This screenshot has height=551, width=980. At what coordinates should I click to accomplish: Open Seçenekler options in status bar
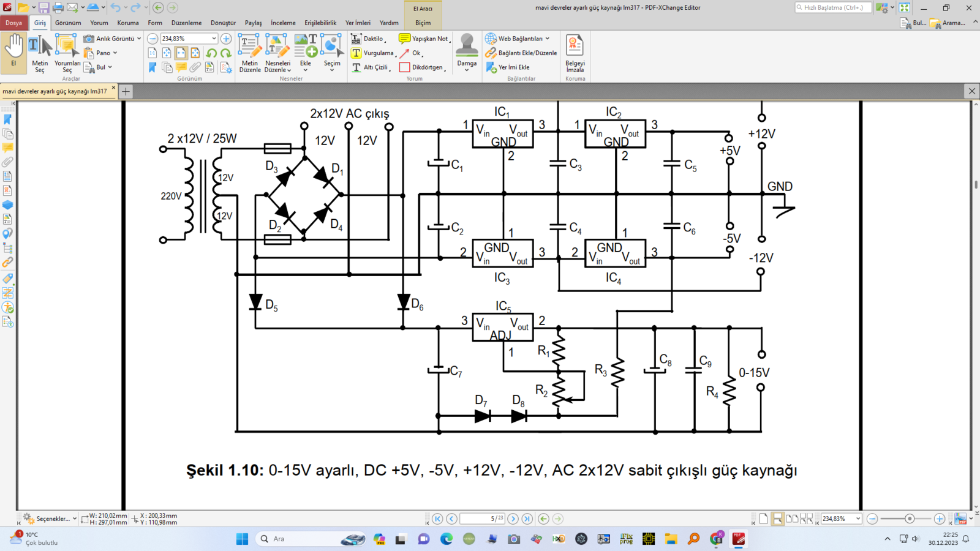(x=50, y=519)
